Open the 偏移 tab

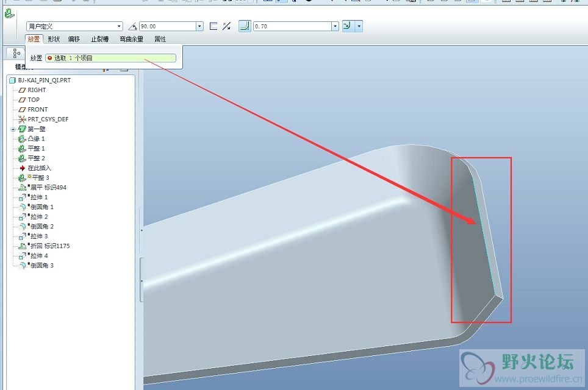point(74,39)
